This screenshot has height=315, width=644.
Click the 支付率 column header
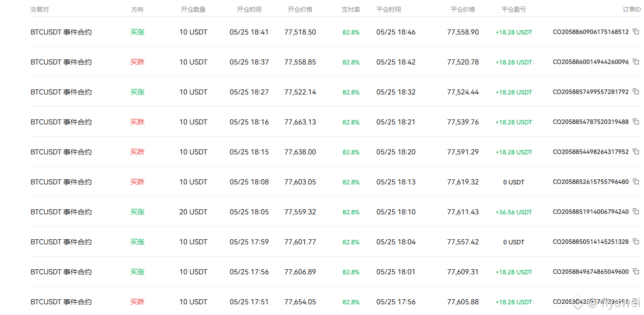point(351,10)
